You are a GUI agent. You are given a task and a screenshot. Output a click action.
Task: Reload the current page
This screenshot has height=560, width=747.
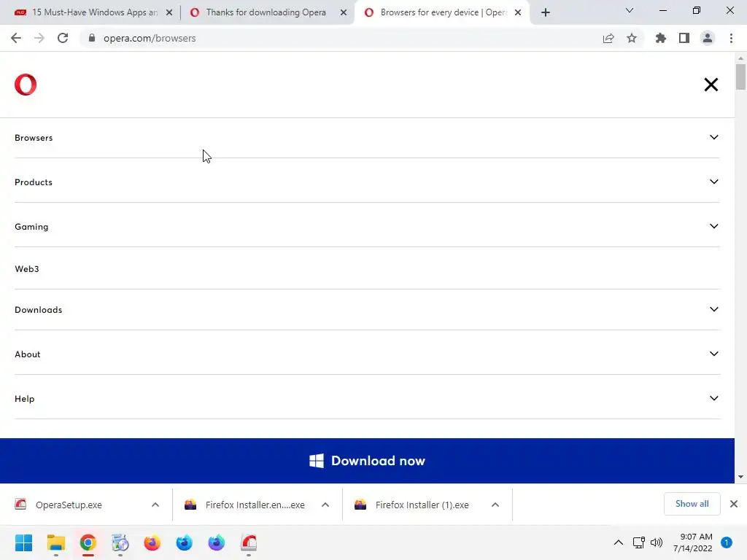click(63, 38)
